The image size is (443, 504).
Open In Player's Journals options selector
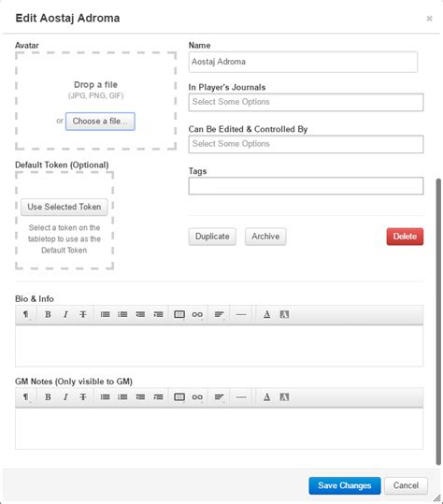[x=306, y=102]
